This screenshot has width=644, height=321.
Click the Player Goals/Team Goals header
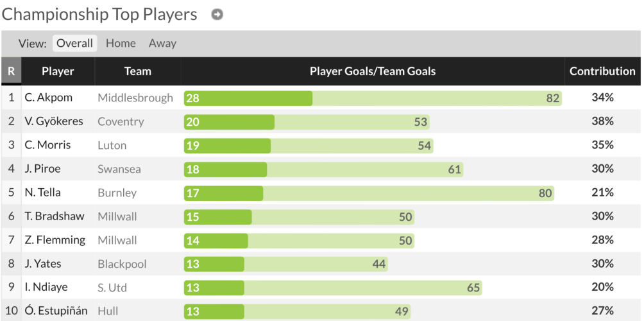coord(372,71)
